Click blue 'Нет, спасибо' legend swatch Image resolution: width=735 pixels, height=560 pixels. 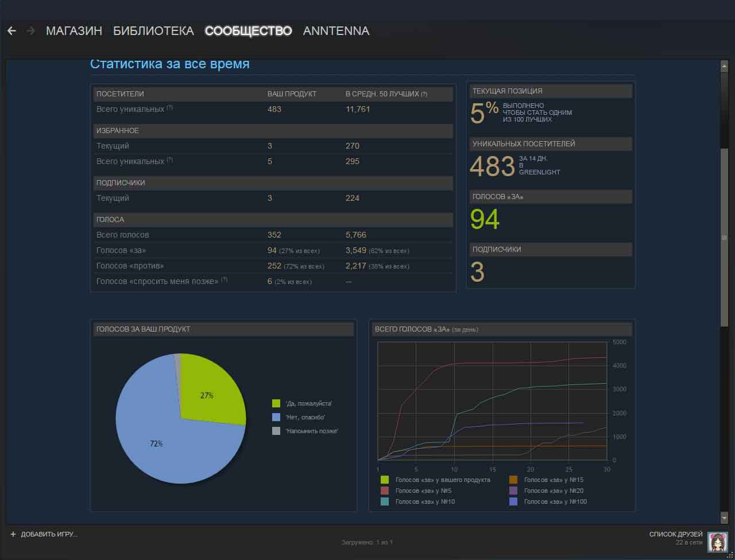coord(276,417)
